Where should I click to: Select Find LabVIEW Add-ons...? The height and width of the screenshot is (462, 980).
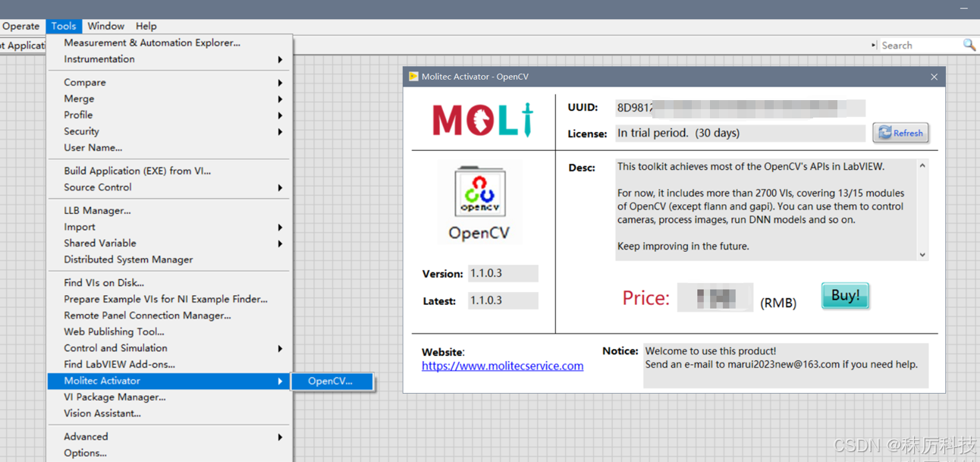pos(169,364)
